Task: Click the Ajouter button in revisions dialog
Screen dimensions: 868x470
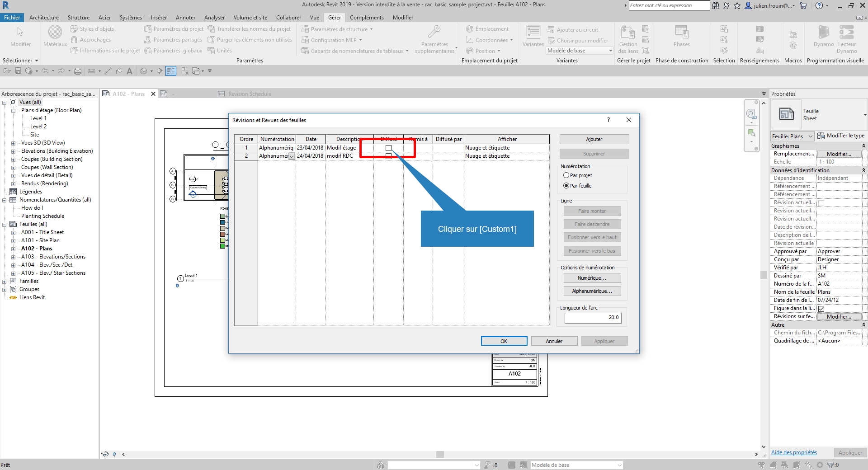Action: (x=594, y=139)
